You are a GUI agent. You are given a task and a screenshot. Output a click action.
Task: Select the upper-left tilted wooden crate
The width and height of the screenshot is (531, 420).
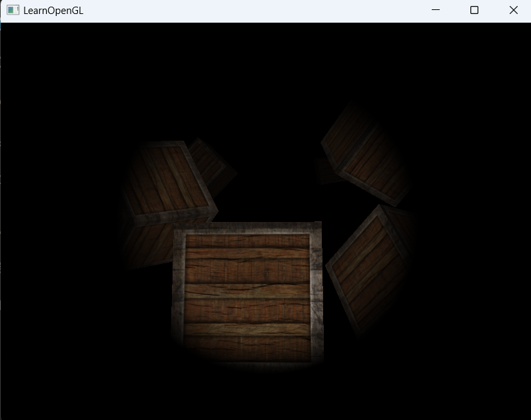click(167, 181)
